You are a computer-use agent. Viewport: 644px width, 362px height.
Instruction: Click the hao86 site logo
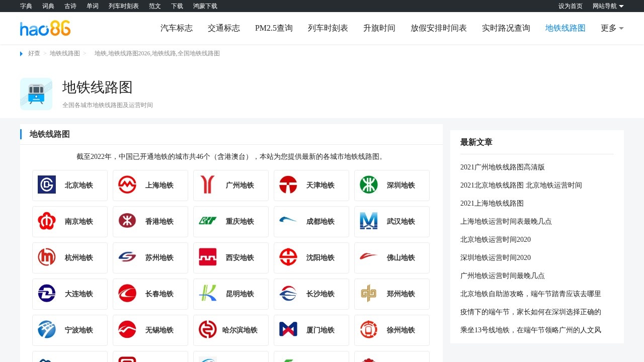[x=45, y=28]
